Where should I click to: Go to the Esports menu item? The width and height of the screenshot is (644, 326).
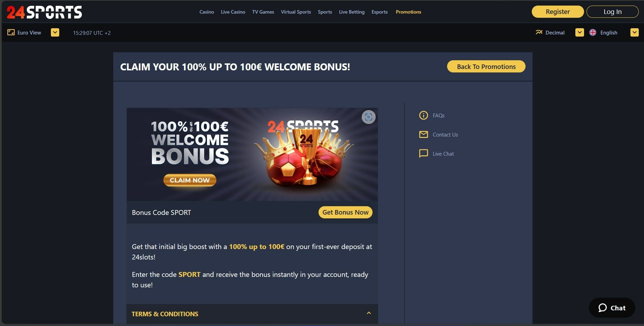point(379,12)
